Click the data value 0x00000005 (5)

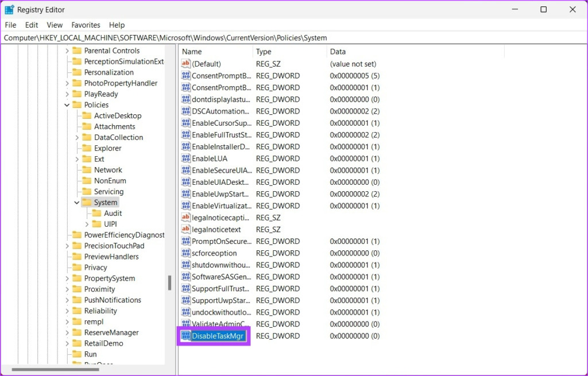pos(355,76)
